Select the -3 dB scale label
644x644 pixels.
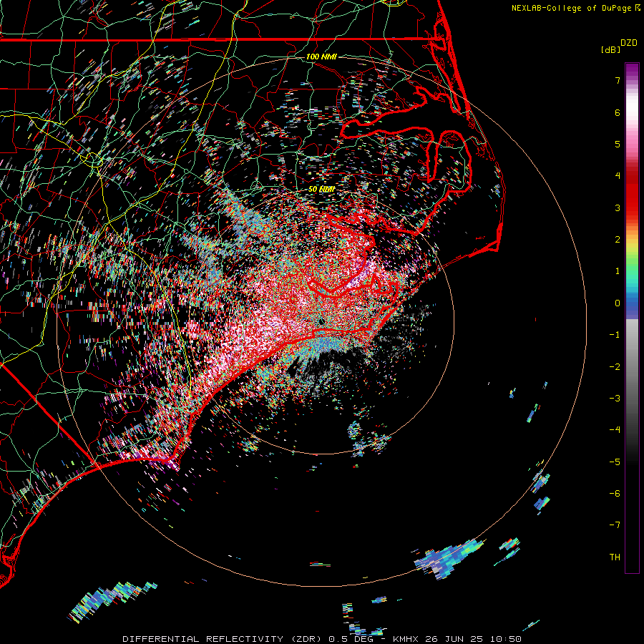point(615,399)
